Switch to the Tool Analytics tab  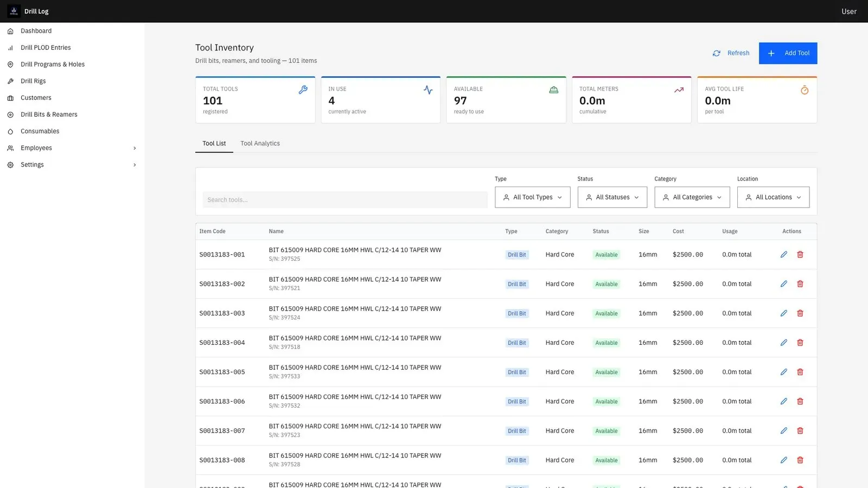(260, 144)
